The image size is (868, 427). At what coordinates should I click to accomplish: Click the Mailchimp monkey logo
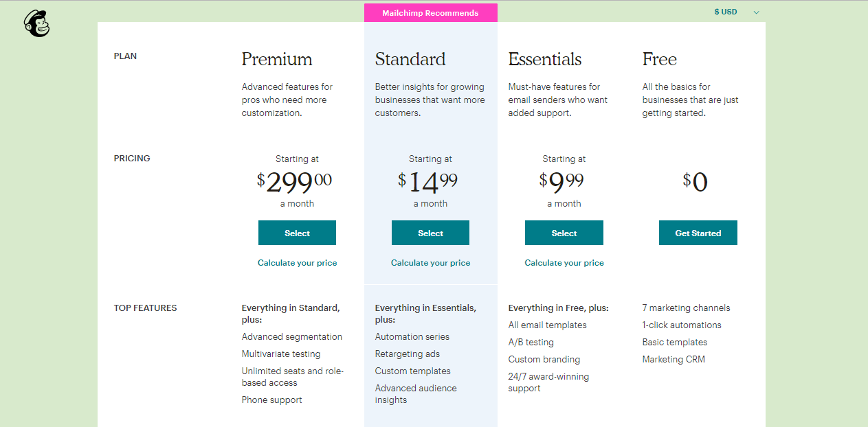(36, 24)
